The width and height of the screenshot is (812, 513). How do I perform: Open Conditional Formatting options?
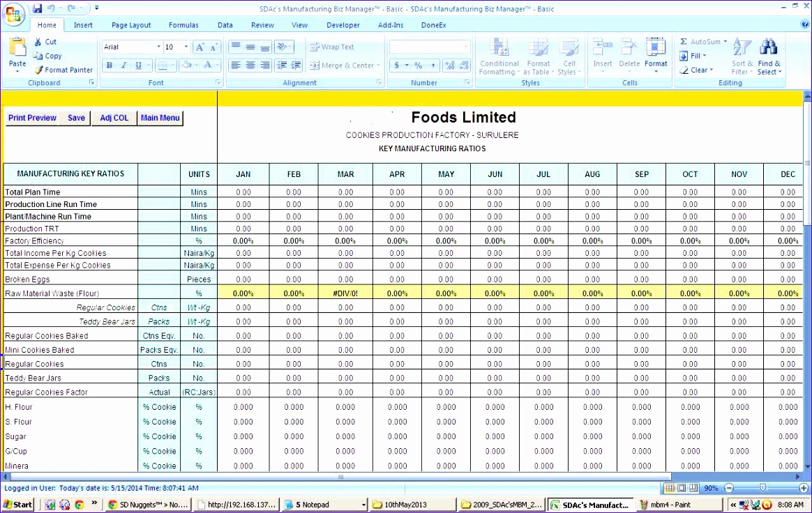[x=499, y=56]
